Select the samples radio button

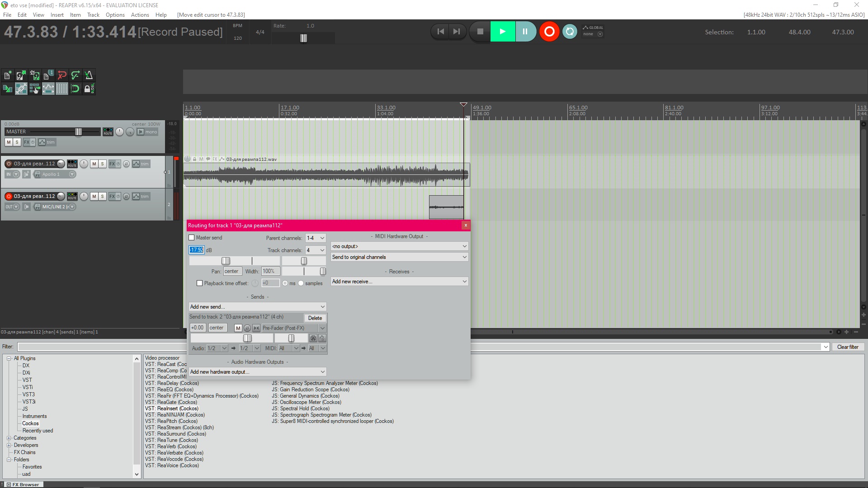point(301,283)
